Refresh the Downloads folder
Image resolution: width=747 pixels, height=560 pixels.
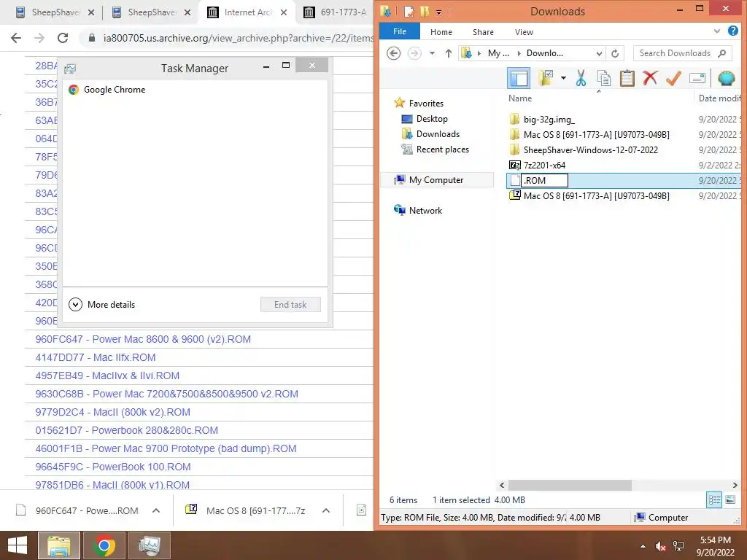(615, 53)
